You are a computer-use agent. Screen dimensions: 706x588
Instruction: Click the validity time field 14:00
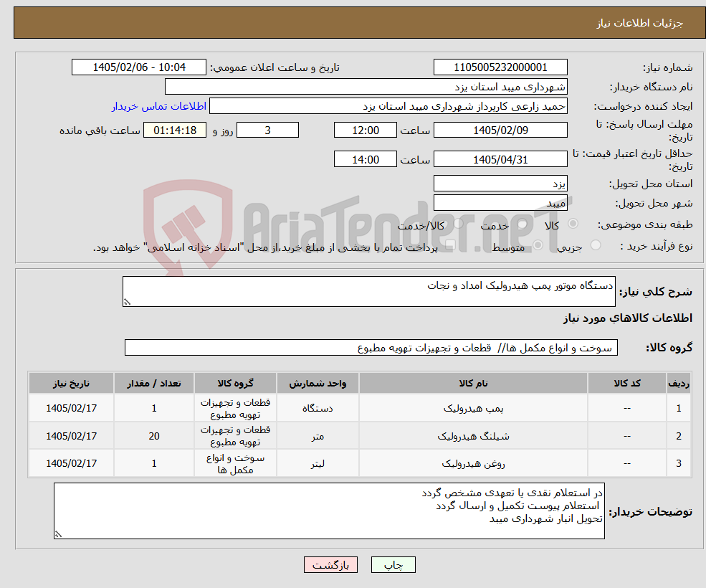[365, 159]
